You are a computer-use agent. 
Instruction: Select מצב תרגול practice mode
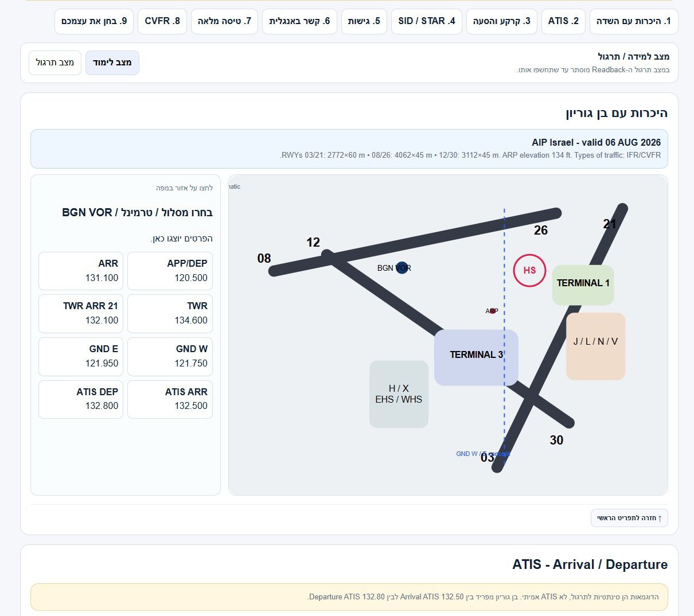[x=55, y=63]
